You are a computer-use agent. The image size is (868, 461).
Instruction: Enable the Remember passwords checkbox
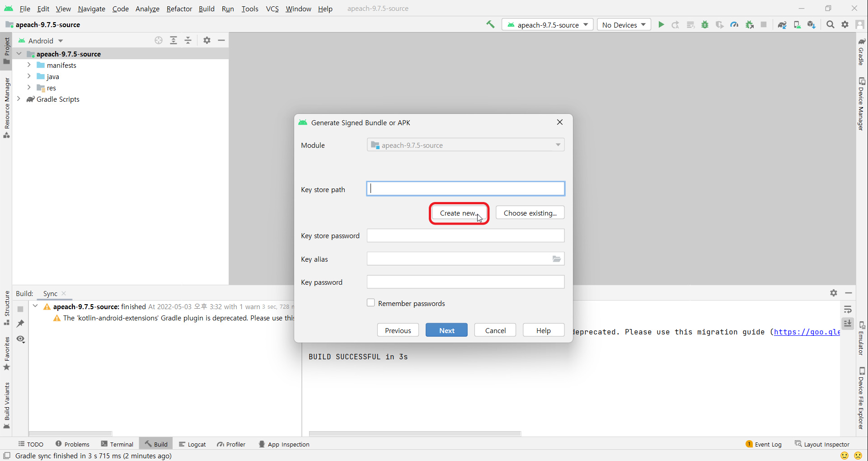click(371, 303)
